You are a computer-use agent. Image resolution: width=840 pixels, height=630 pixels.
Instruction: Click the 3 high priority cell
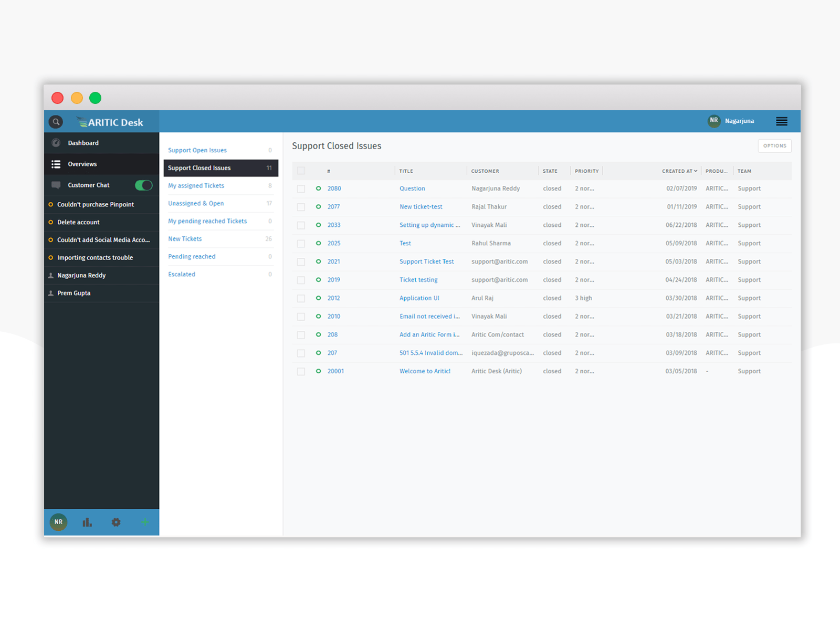click(583, 298)
